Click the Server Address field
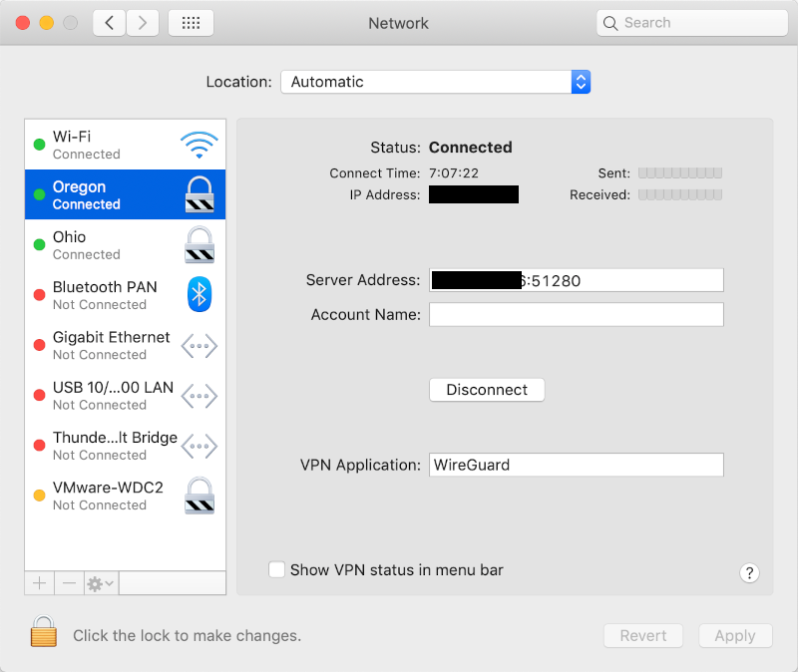This screenshot has height=672, width=798. click(577, 280)
